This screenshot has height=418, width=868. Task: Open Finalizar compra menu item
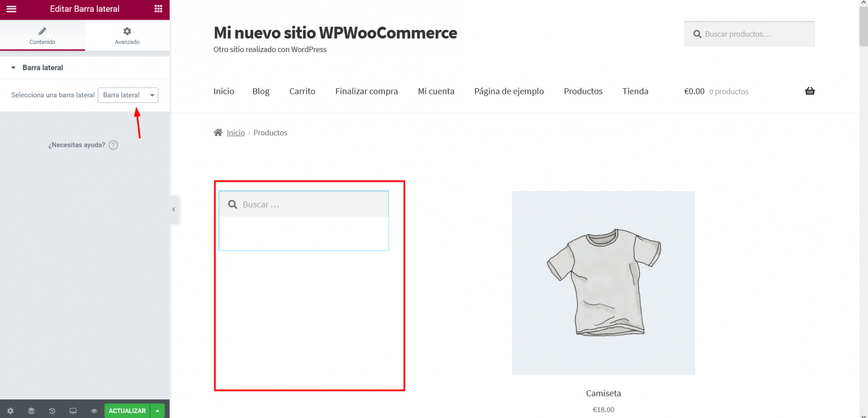tap(367, 91)
